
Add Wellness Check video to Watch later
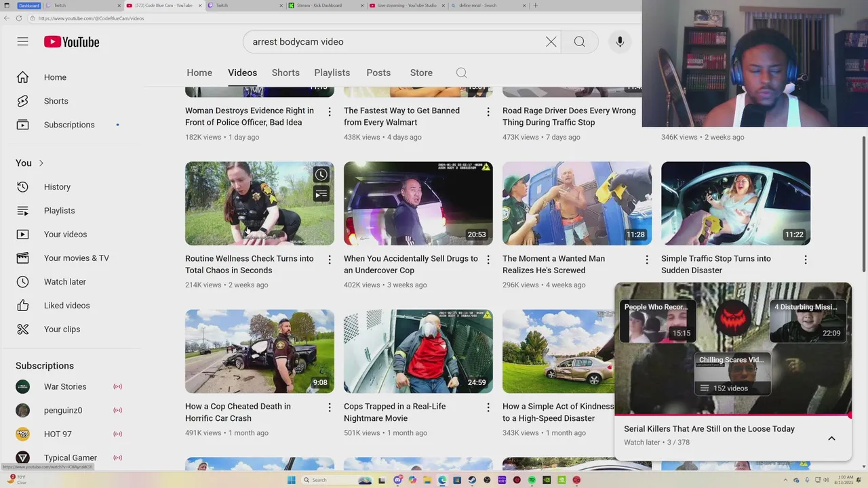(321, 175)
